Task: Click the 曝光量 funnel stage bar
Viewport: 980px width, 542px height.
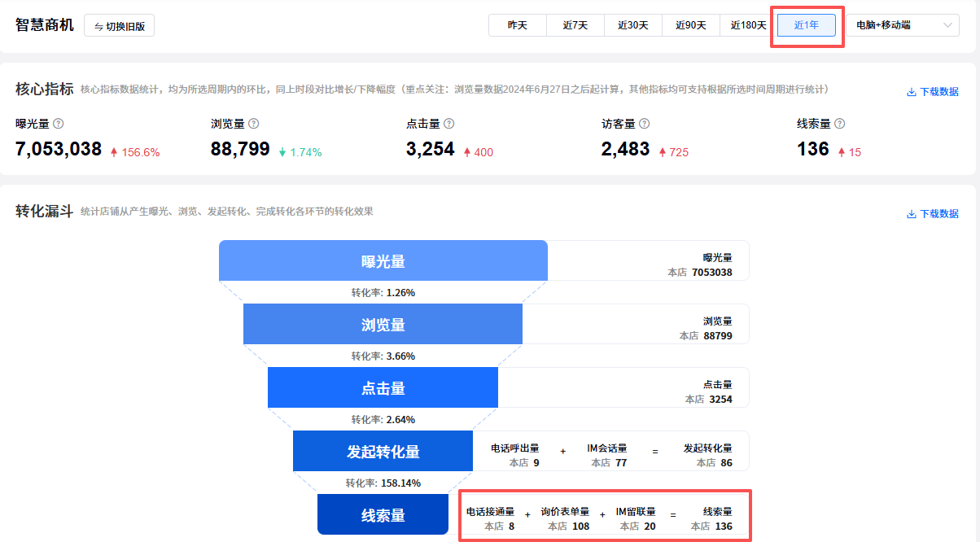Action: pos(383,261)
